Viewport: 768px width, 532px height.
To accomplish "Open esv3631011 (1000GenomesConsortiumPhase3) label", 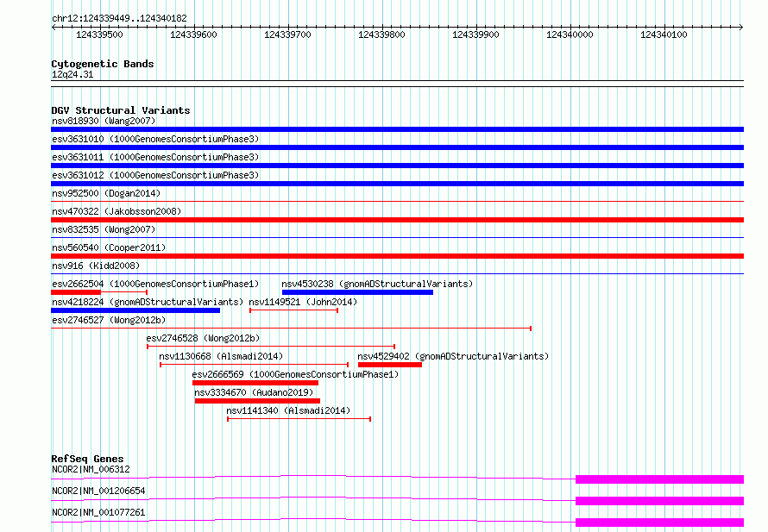I will (155, 157).
